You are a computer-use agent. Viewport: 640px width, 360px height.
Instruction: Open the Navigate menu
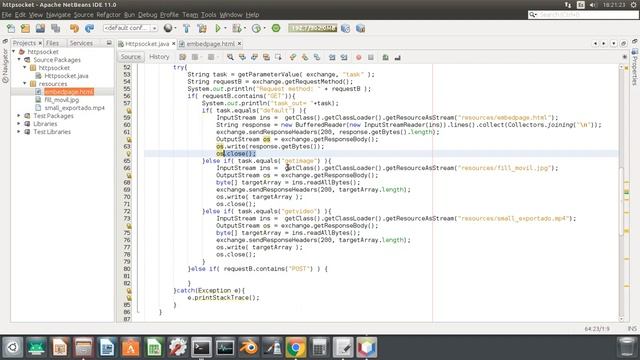pos(58,15)
